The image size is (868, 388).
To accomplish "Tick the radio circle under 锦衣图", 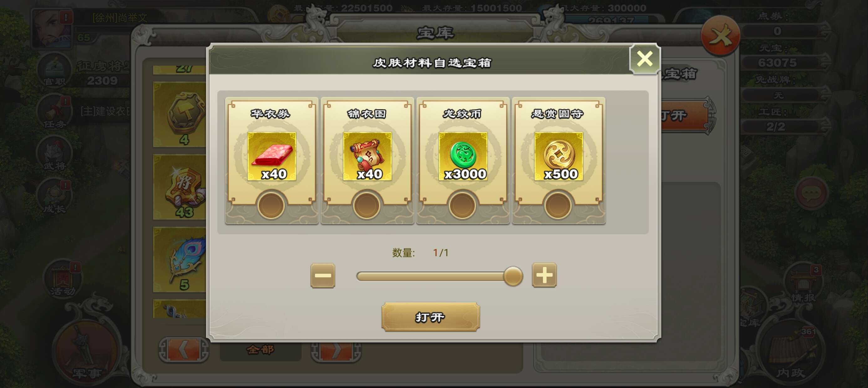I will [367, 206].
